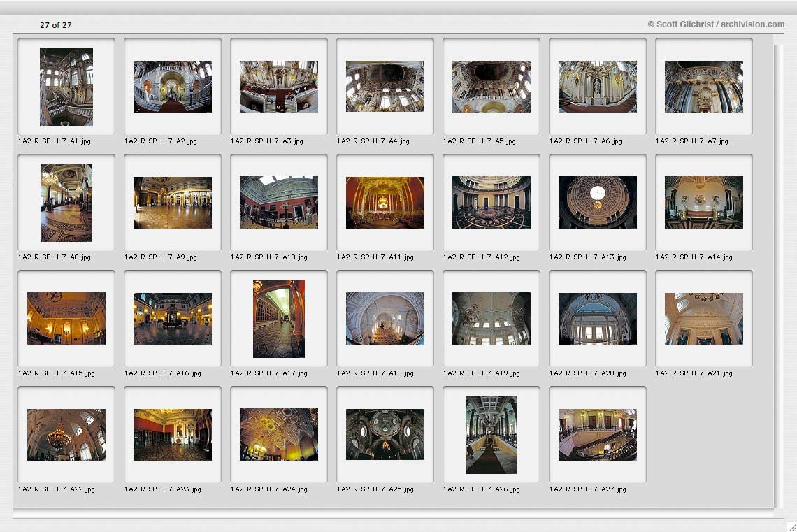
Task: Pick the 1A2-R-SP-H-7-A6.jpg thumbnail
Action: (597, 87)
